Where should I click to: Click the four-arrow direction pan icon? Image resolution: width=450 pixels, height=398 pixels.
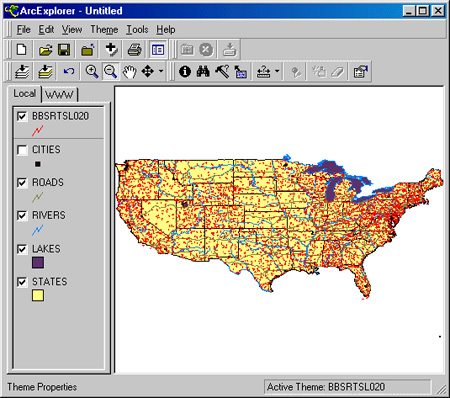click(x=147, y=71)
